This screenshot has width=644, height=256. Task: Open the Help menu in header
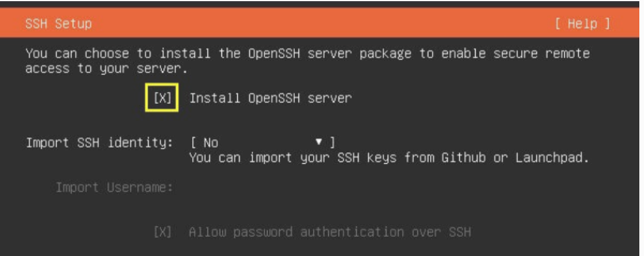(582, 24)
